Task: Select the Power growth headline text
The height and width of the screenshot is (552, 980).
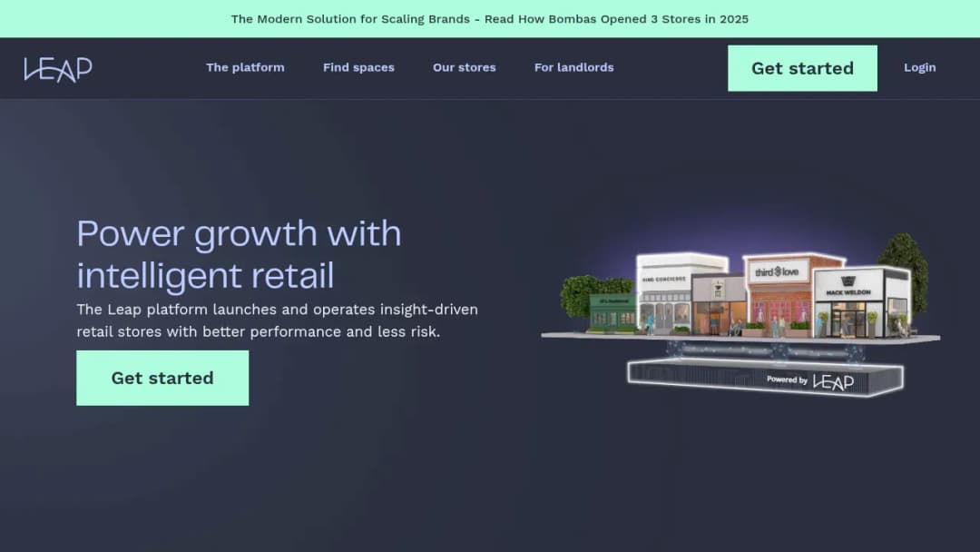Action: [239, 254]
